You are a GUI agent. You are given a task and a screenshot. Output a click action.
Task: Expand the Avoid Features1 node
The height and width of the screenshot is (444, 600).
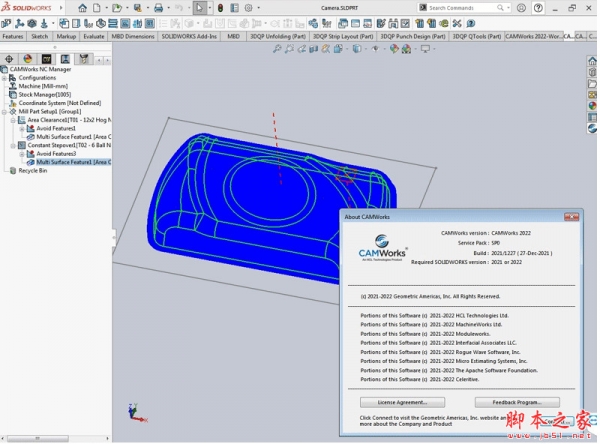(x=22, y=129)
